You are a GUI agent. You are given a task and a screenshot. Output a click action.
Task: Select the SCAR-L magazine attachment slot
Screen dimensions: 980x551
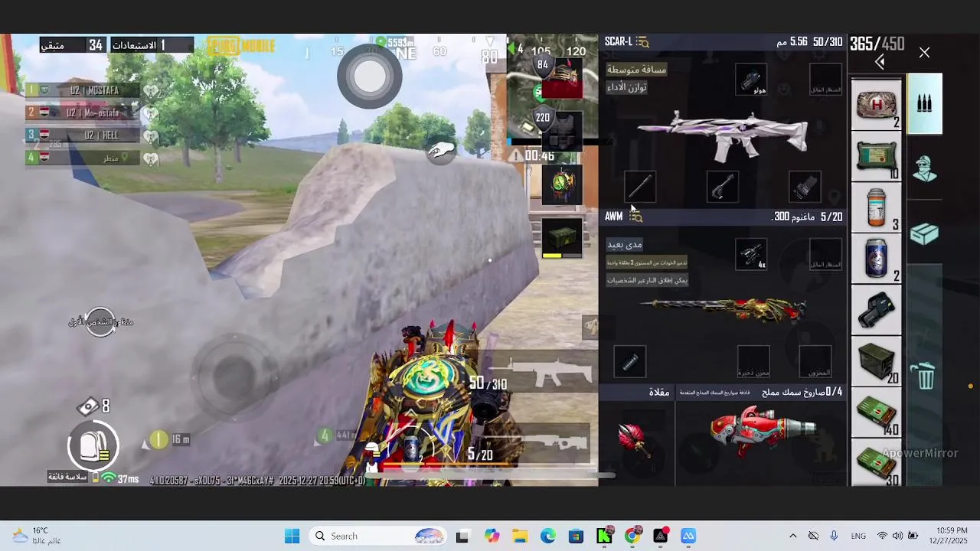(805, 187)
